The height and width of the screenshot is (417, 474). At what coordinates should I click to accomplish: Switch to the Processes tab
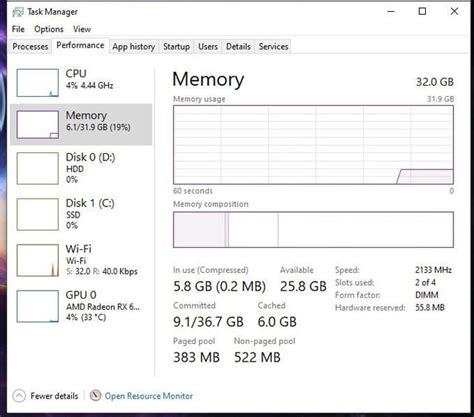pos(30,47)
